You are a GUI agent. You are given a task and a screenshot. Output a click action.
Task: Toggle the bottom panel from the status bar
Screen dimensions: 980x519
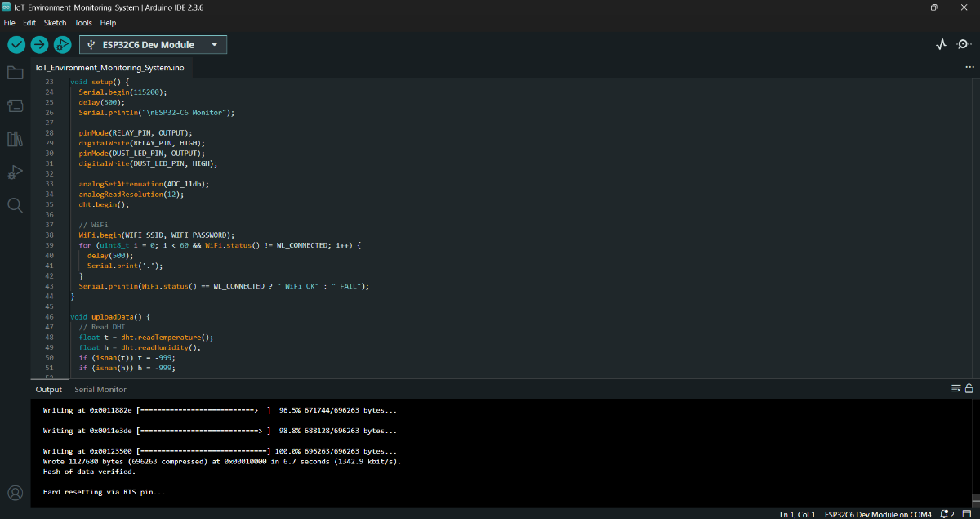pos(969,514)
